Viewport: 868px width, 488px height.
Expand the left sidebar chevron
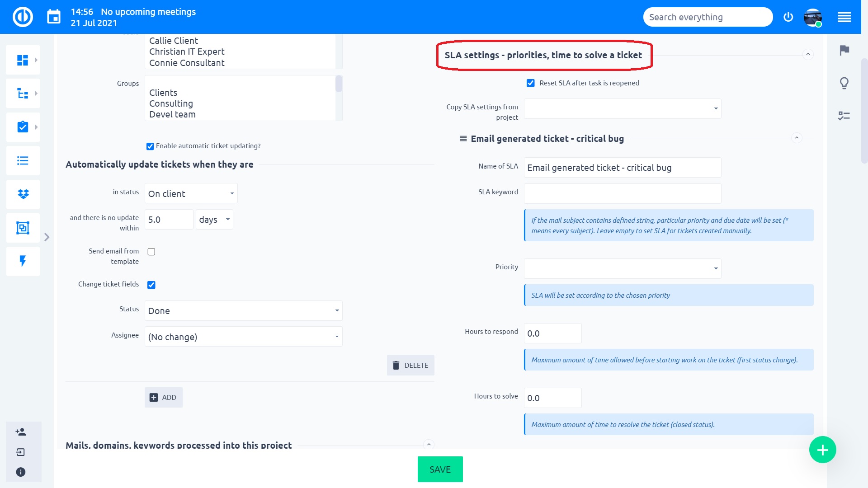coord(47,237)
